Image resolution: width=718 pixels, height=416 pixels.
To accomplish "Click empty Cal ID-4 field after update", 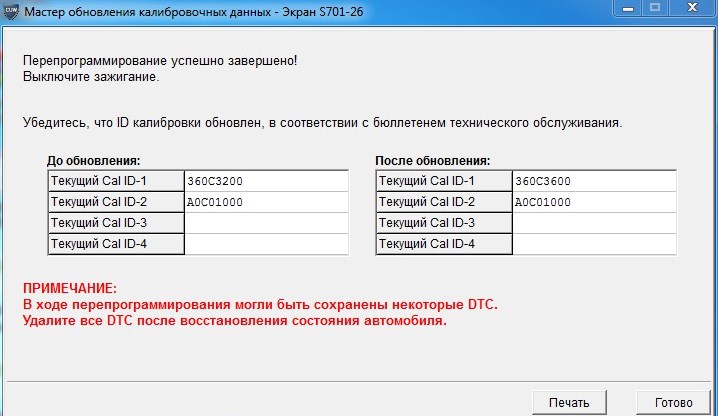I will click(x=594, y=244).
